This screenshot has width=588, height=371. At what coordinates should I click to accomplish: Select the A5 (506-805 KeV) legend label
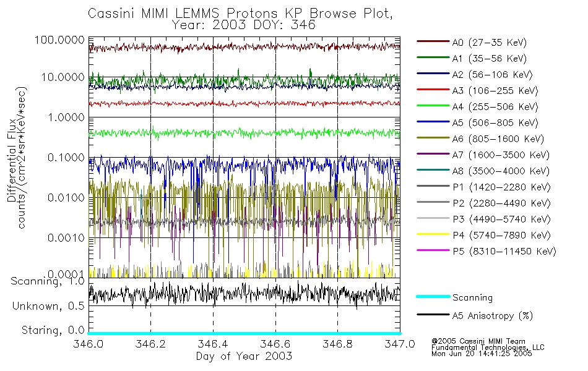(495, 123)
